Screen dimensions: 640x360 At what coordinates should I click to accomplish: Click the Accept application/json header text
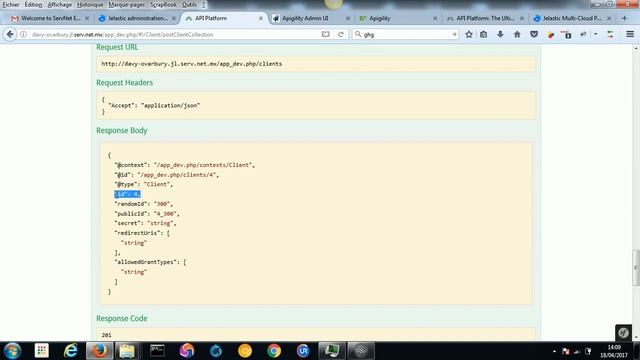(154, 105)
